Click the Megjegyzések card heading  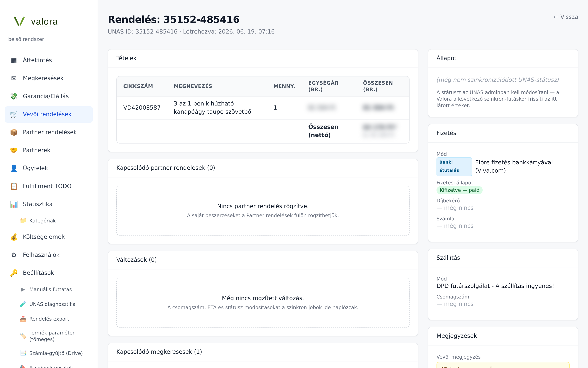click(x=457, y=336)
